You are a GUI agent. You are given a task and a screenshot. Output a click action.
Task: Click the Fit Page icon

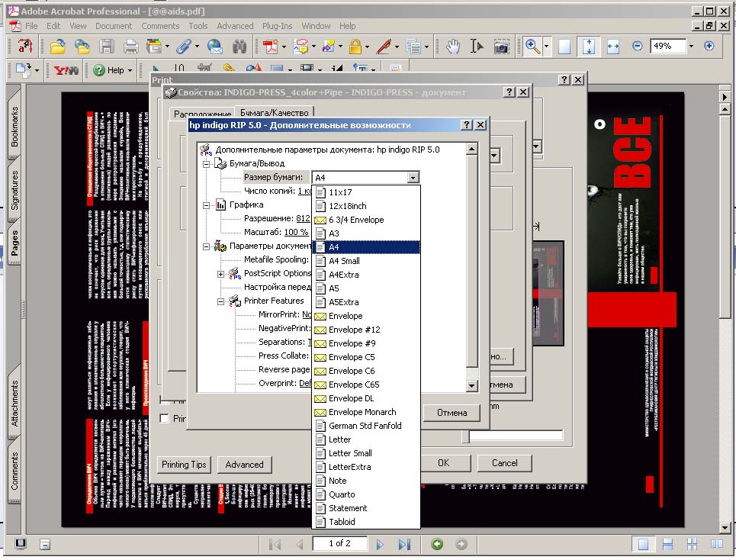589,46
